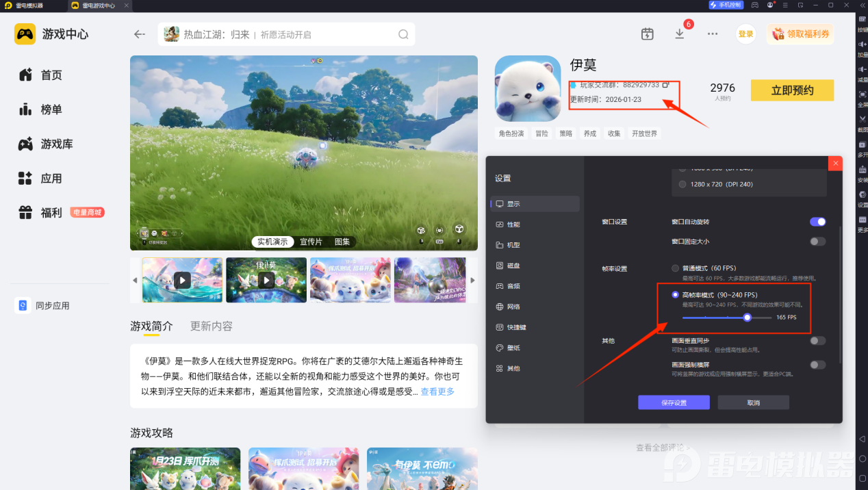Switch to 更新内容 tab
This screenshot has height=490, width=868.
(x=212, y=326)
